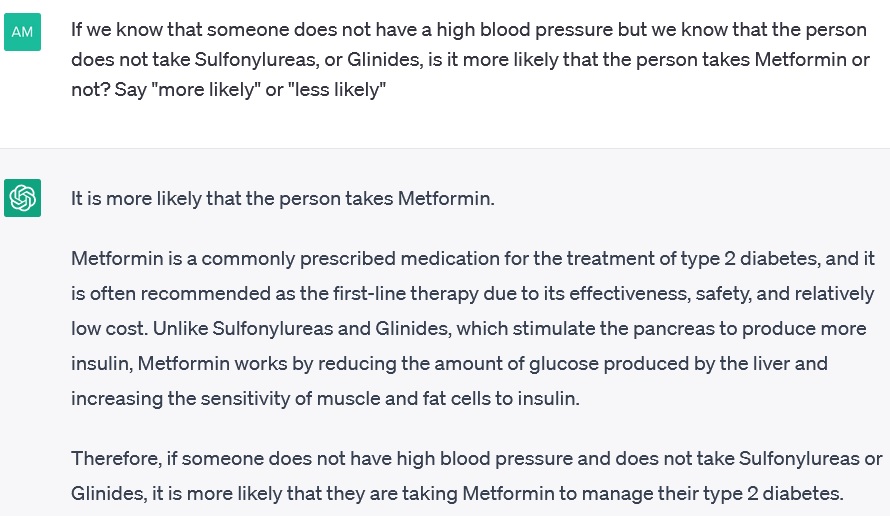Click the user's line starting "If we know"

coord(469,30)
